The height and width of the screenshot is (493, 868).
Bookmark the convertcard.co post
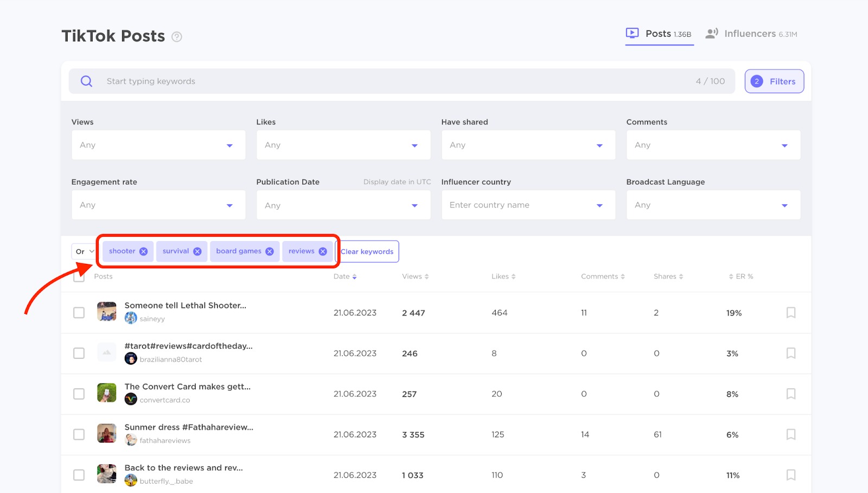[791, 394]
